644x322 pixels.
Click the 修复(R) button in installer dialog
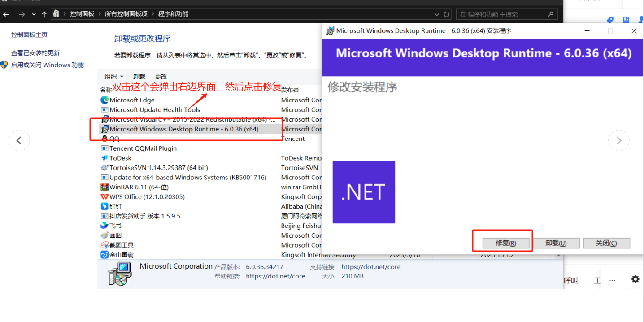tap(506, 243)
